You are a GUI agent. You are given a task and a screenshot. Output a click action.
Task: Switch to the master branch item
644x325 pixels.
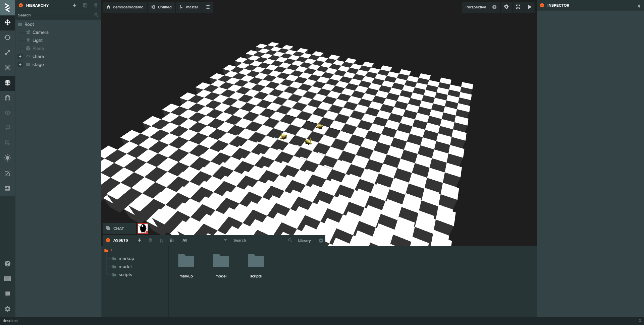tap(189, 7)
